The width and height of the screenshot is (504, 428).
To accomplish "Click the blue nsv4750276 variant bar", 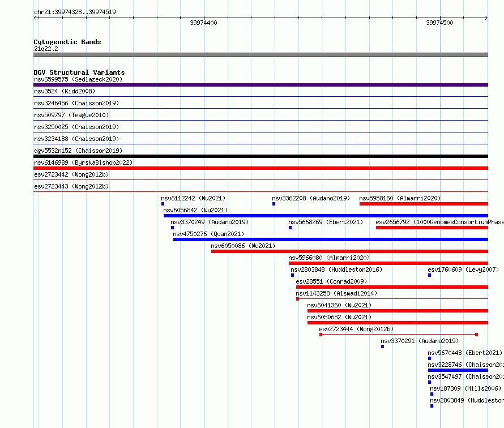I will (331, 239).
